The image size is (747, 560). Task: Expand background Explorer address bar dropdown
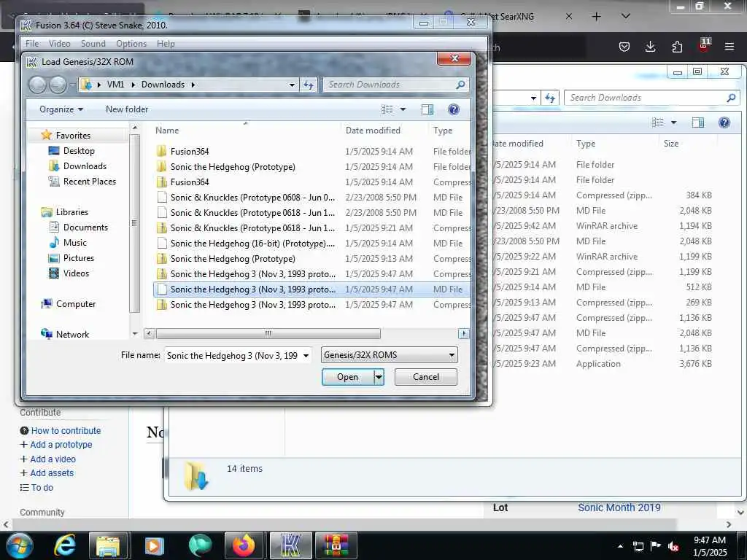(533, 98)
